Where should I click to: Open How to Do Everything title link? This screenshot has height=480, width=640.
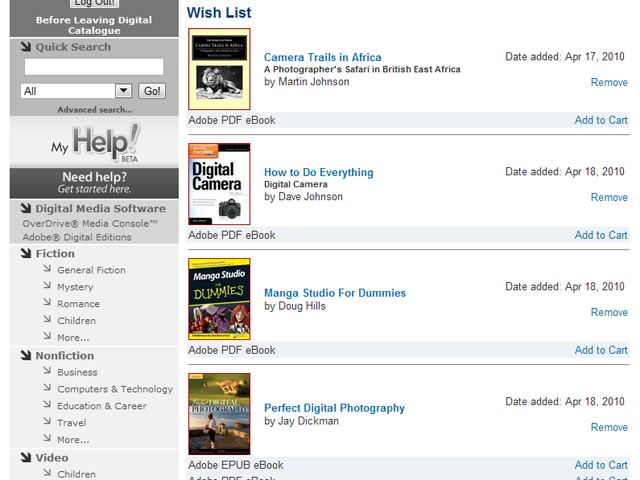[x=318, y=172]
